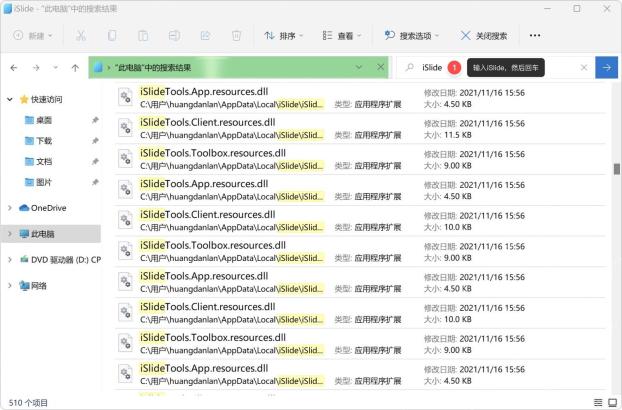
Task: Click the Copy icon in toolbar
Action: point(112,36)
